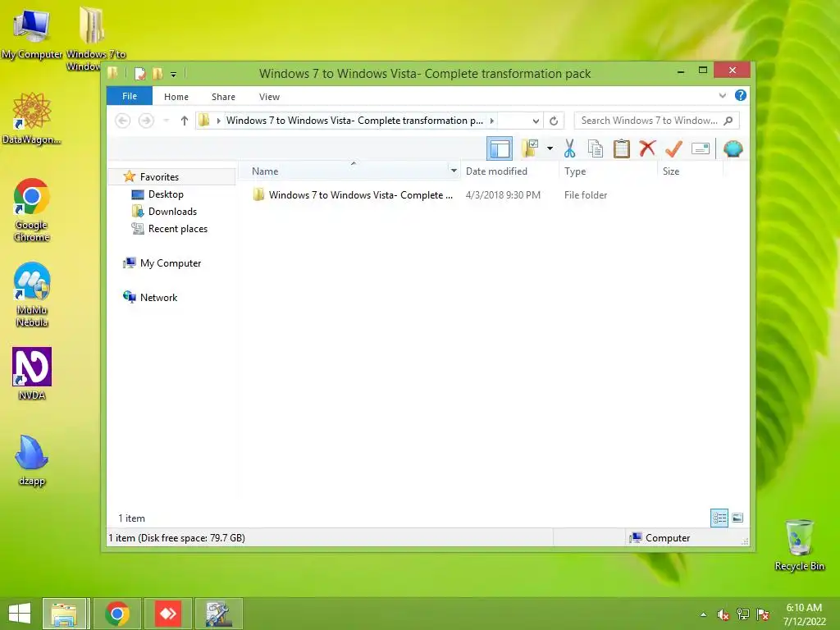Image resolution: width=840 pixels, height=630 pixels.
Task: Click the Computer status bar entry
Action: 660,537
